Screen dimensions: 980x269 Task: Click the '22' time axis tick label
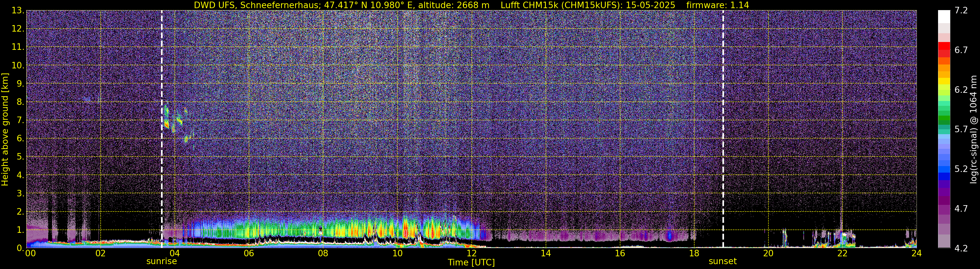(x=842, y=253)
